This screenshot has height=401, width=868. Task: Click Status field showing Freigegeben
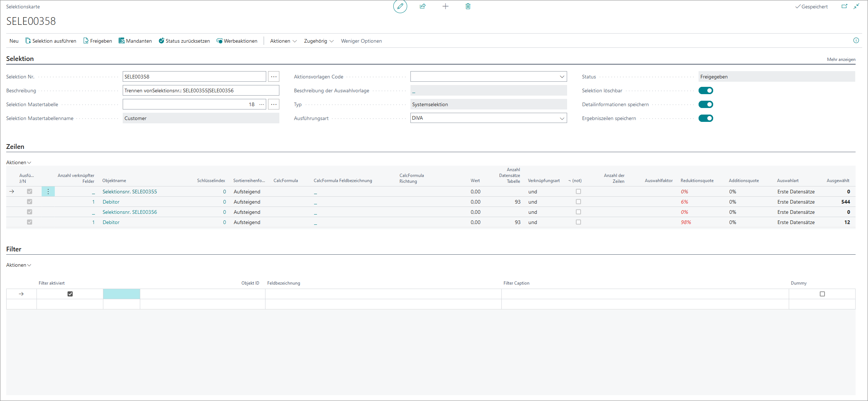[777, 77]
